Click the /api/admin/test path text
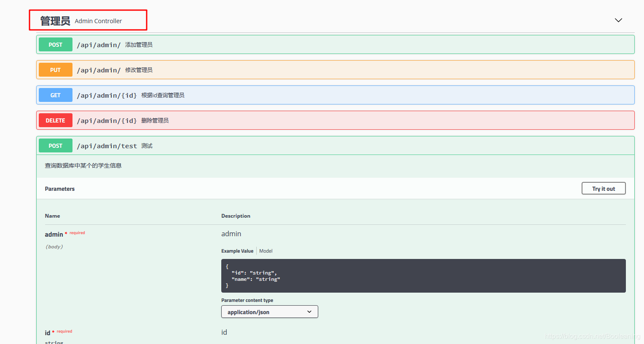Screen dimensions: 644x344 [107, 146]
